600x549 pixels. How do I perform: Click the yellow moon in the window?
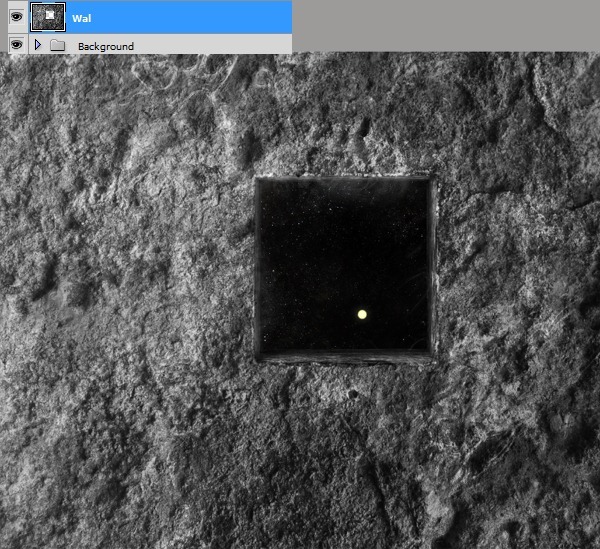click(362, 314)
